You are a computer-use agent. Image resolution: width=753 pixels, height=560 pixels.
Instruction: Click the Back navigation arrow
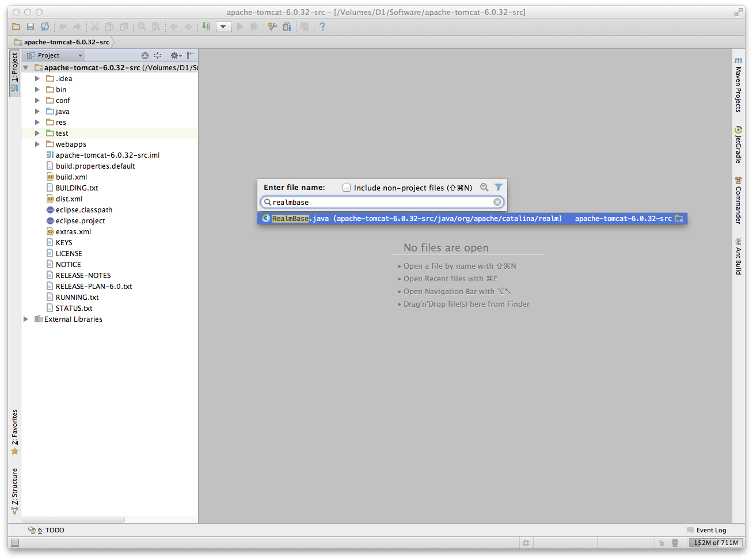click(x=174, y=26)
